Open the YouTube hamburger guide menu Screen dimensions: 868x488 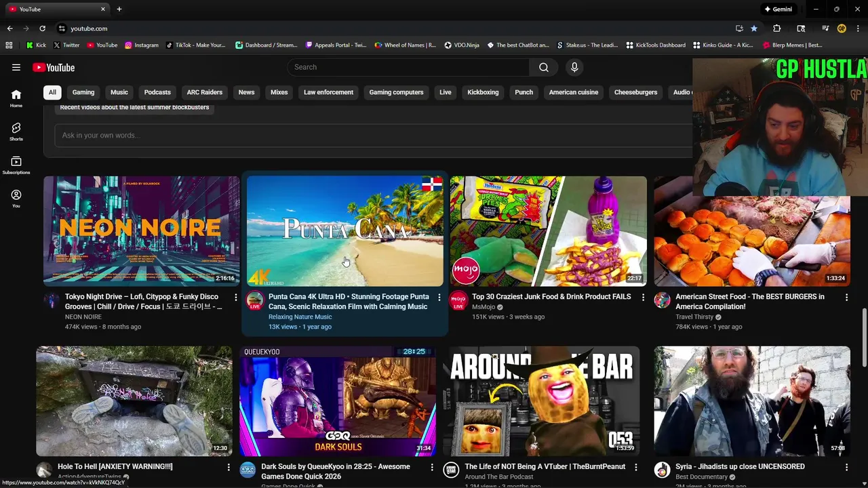(x=16, y=67)
